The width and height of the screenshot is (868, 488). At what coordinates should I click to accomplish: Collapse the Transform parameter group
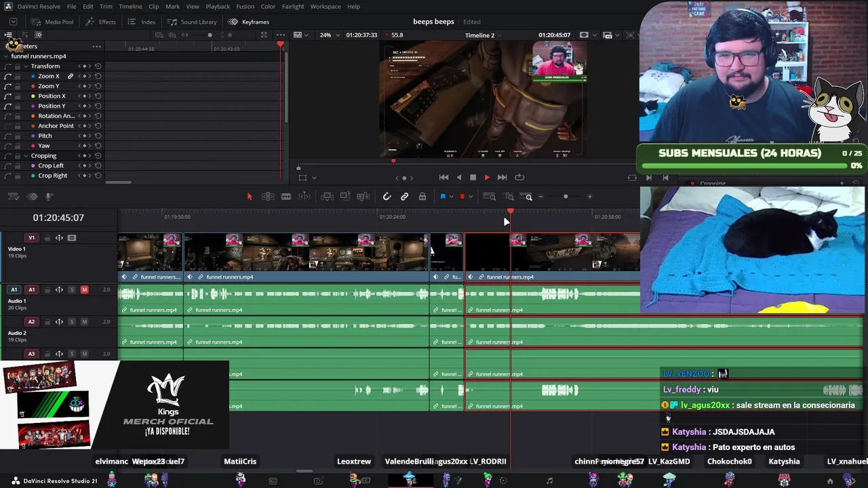coord(26,66)
